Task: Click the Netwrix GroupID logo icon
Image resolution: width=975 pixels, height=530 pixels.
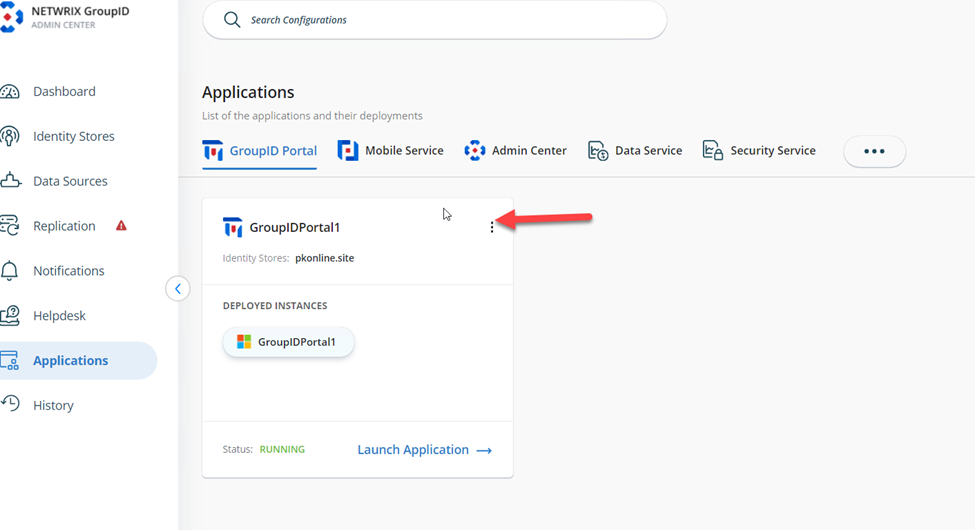Action: pos(11,17)
